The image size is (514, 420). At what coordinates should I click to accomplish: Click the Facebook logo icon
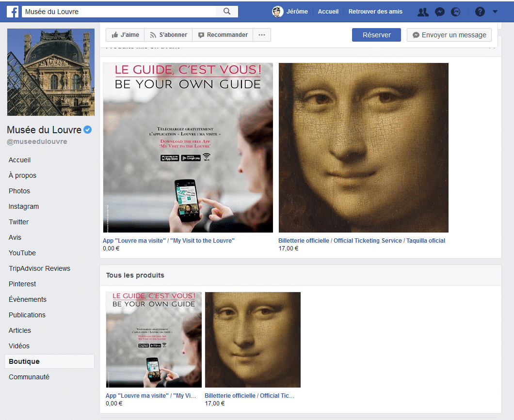coord(13,12)
